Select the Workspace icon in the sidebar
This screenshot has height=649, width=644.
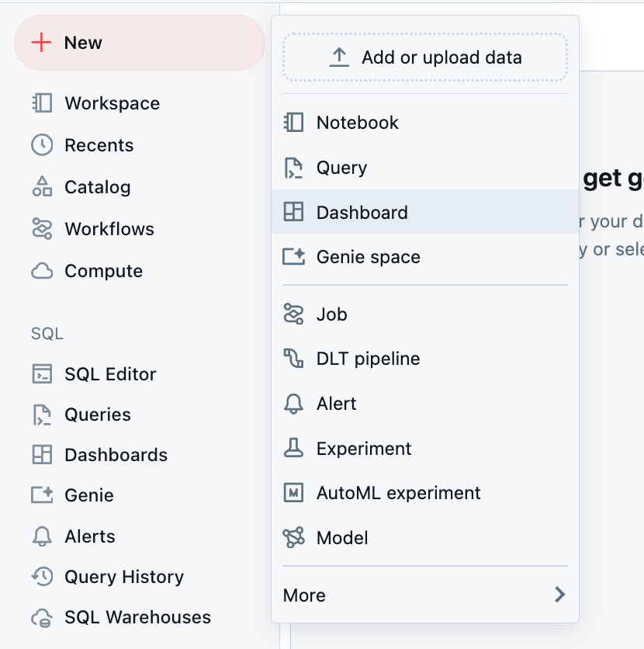click(41, 102)
